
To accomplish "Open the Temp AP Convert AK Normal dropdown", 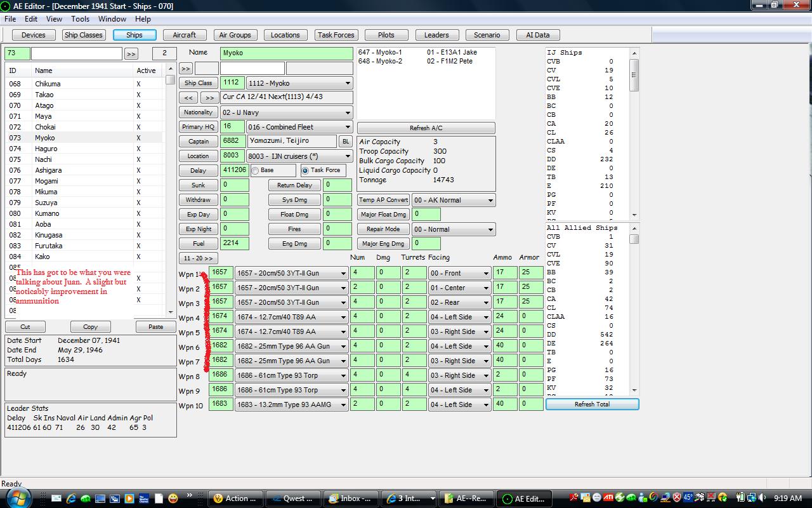I will (x=454, y=200).
